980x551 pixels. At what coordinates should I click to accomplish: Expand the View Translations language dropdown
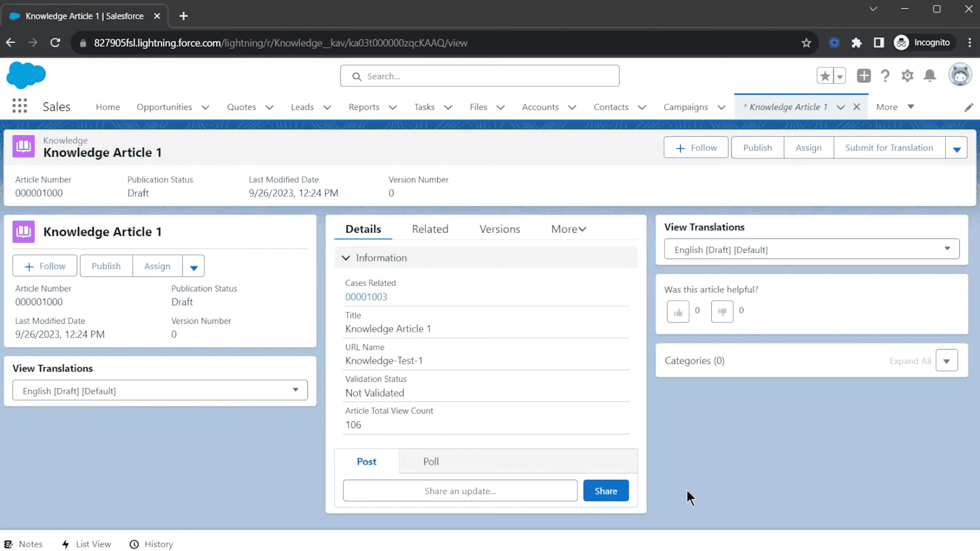point(948,249)
